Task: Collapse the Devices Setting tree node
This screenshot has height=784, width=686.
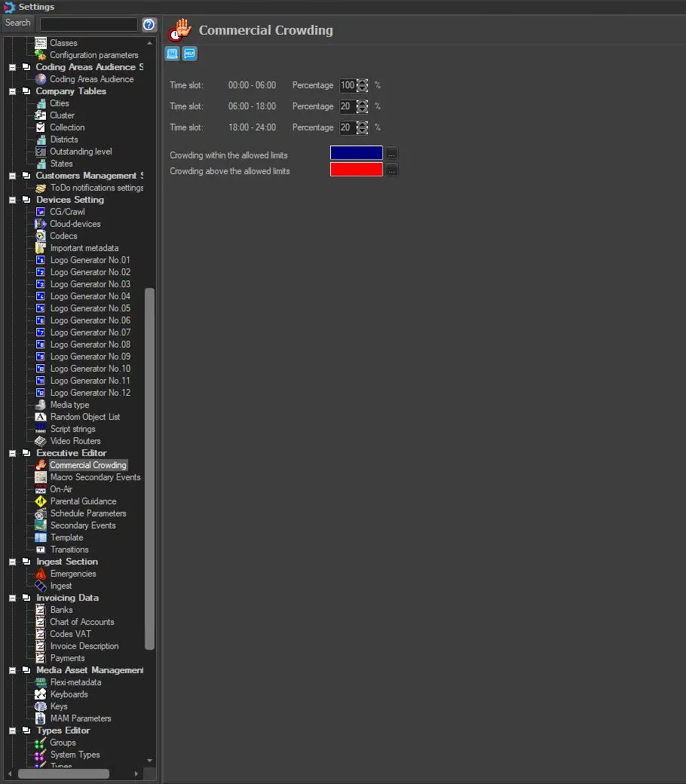Action: [x=13, y=200]
